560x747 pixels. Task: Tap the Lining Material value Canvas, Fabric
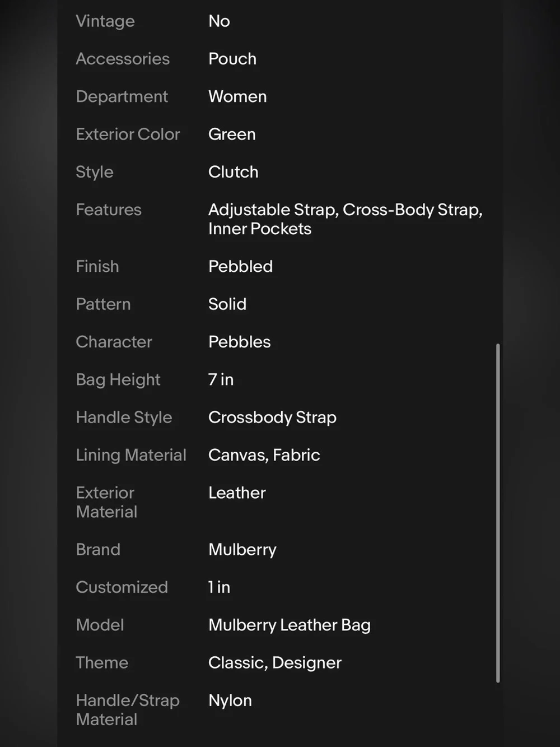click(264, 455)
